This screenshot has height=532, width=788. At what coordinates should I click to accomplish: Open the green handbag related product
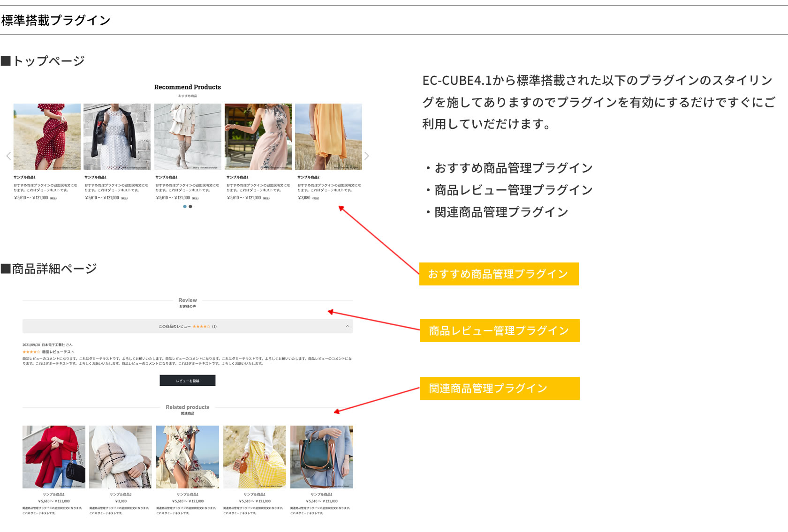click(x=322, y=457)
